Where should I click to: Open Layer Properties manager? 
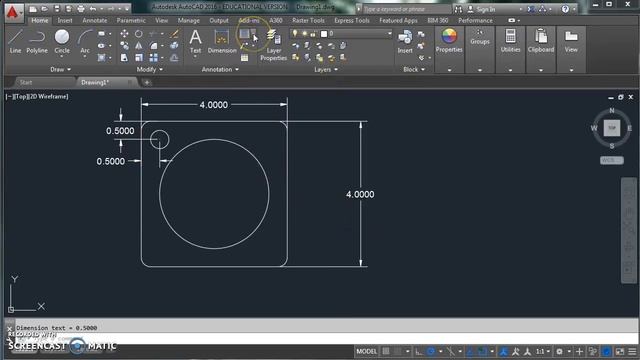(x=273, y=45)
